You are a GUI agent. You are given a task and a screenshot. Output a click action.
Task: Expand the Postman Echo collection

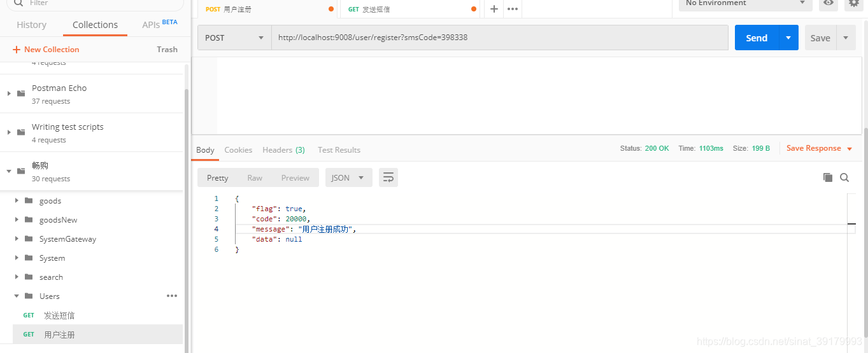tap(9, 93)
